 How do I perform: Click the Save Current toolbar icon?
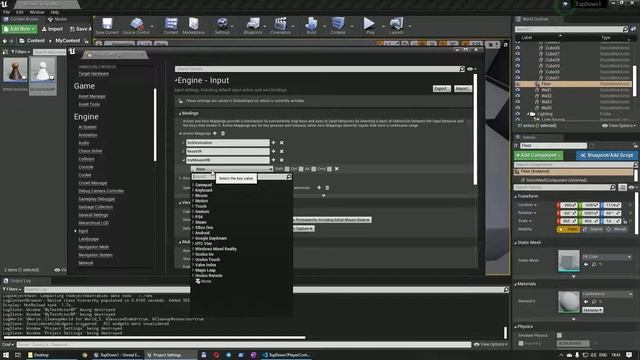[107, 25]
